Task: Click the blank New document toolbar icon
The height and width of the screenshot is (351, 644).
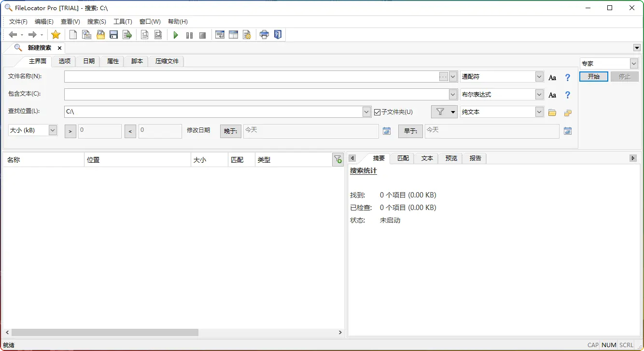Action: (x=73, y=35)
